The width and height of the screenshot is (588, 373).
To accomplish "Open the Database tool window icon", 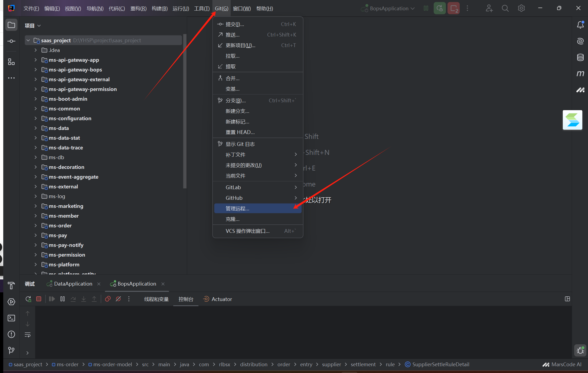I will coord(580,57).
